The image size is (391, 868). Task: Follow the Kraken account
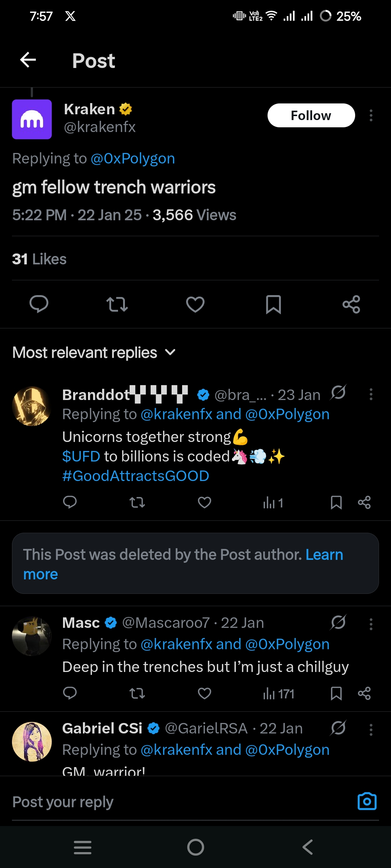click(x=311, y=115)
